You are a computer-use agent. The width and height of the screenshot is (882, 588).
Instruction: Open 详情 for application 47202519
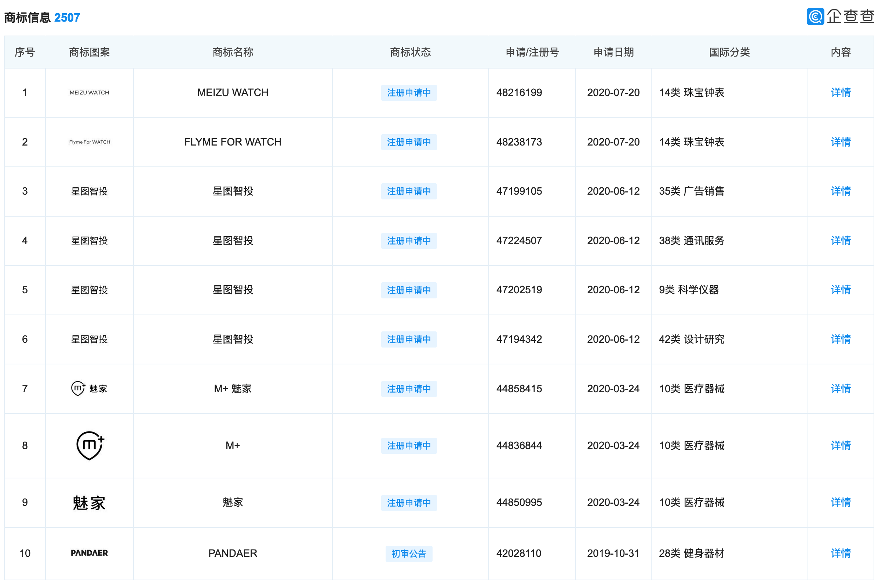click(x=840, y=290)
